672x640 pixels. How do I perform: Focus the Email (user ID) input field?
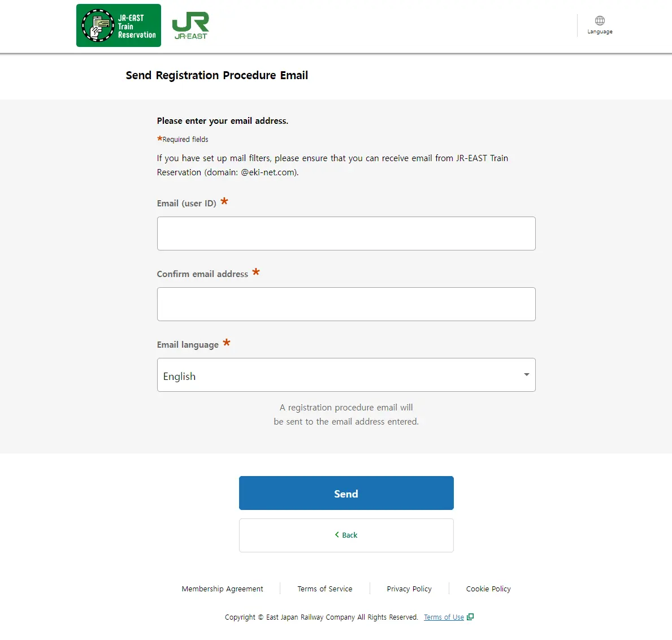tap(346, 233)
